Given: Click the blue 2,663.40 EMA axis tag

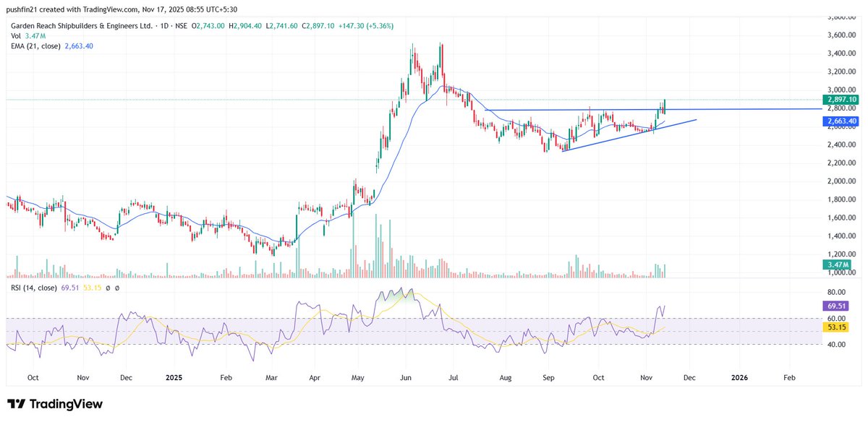Looking at the screenshot, I should coord(840,121).
